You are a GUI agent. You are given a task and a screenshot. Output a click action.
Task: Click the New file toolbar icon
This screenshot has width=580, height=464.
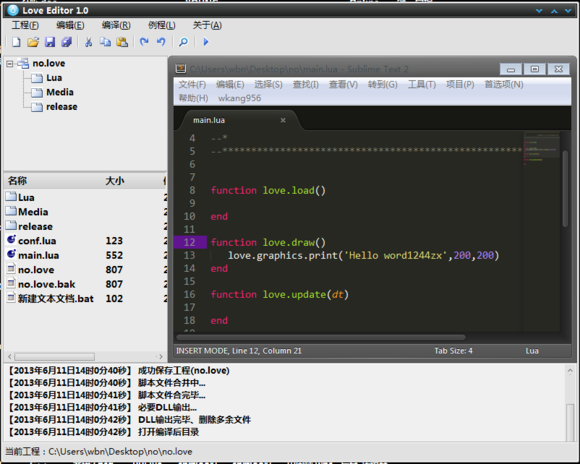coord(16,42)
